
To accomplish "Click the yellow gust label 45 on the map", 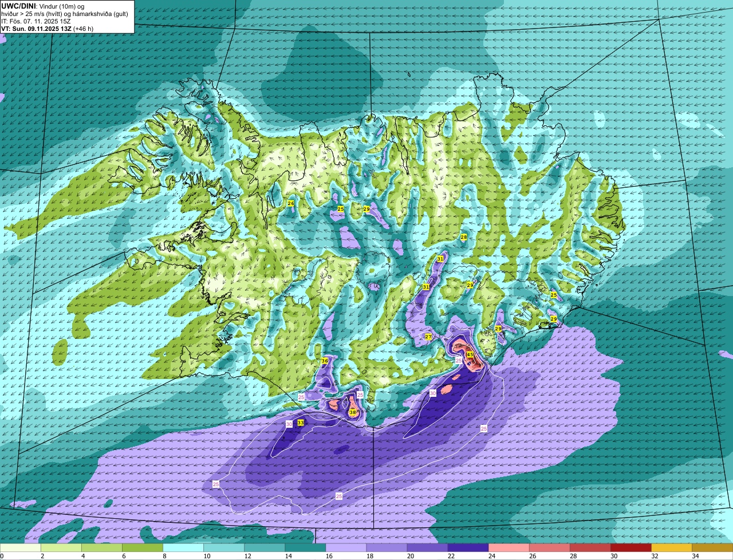I will [470, 355].
